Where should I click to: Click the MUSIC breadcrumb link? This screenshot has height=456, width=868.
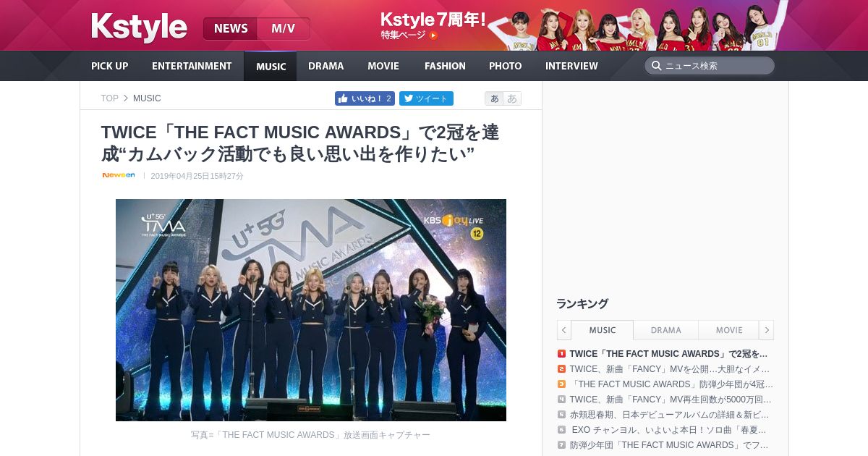point(147,98)
